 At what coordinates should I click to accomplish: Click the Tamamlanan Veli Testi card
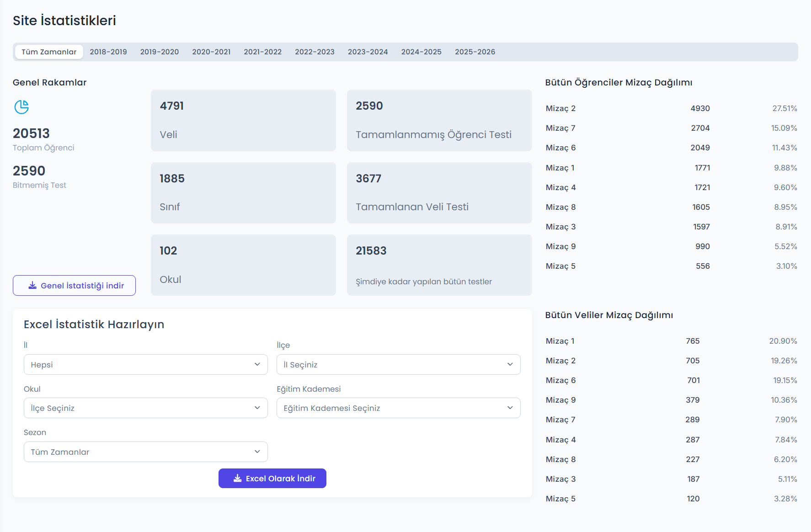(x=439, y=193)
